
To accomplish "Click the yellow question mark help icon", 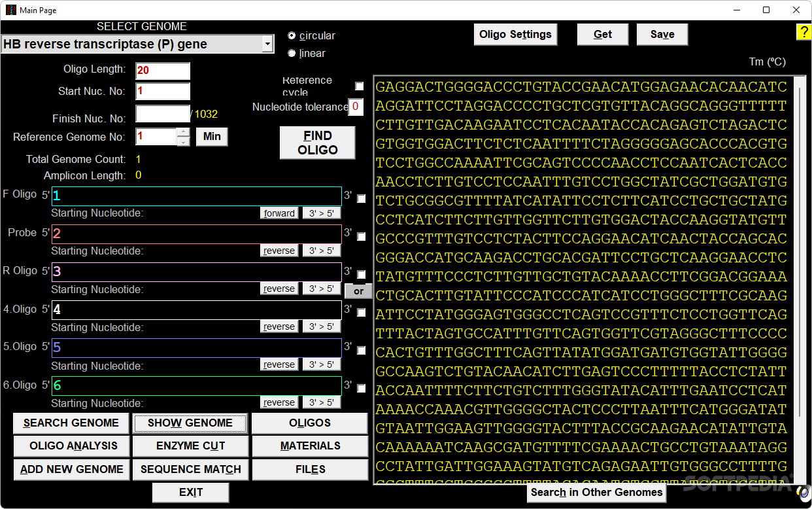I will [804, 32].
